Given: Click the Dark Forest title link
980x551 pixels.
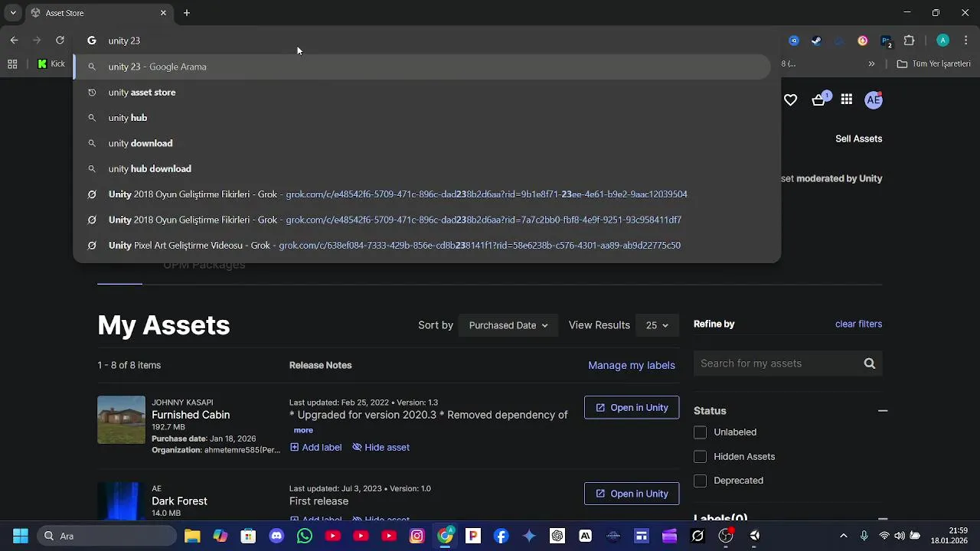Looking at the screenshot, I should pyautogui.click(x=179, y=501).
